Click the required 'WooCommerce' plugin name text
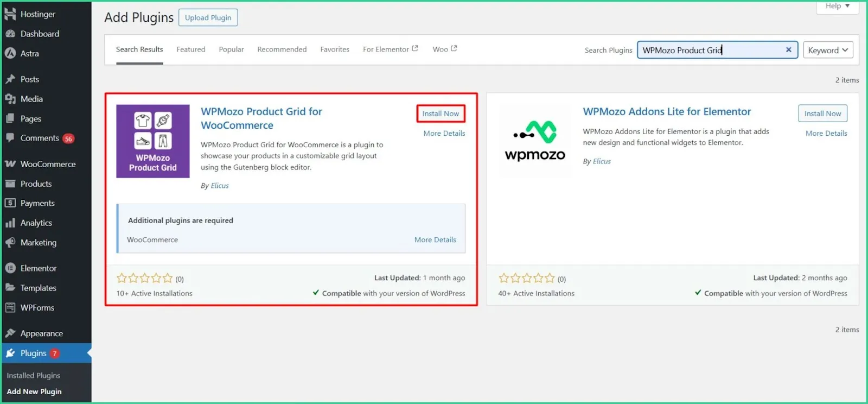 152,239
